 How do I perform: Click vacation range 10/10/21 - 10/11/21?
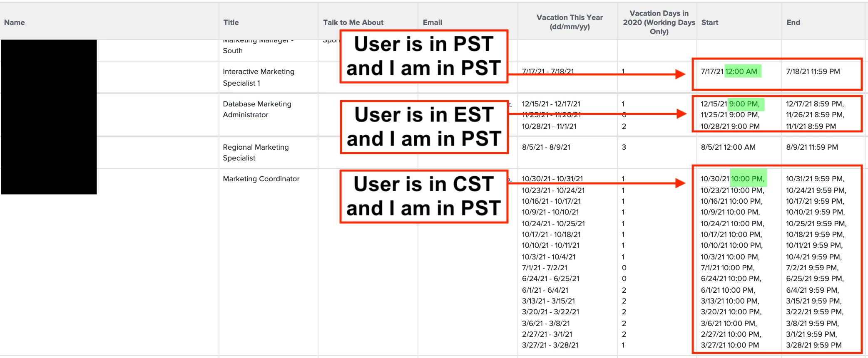coord(551,245)
